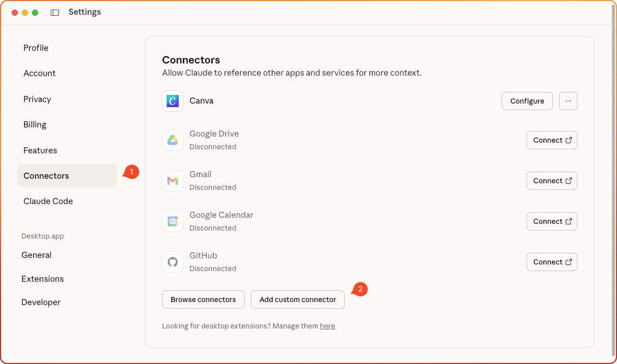Add a custom connector
617x364 pixels.
tap(298, 300)
